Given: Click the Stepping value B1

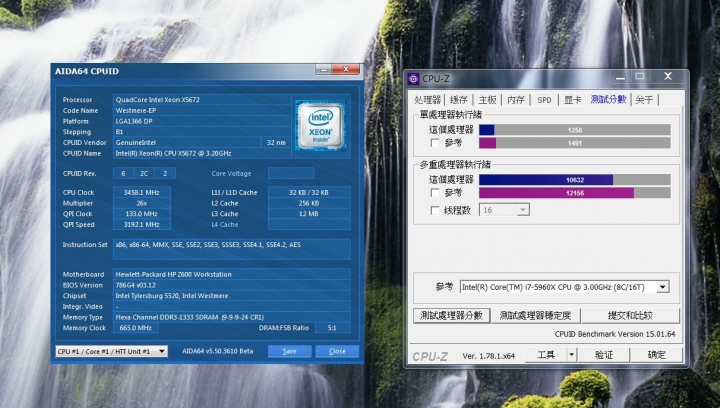Looking at the screenshot, I should 202,132.
